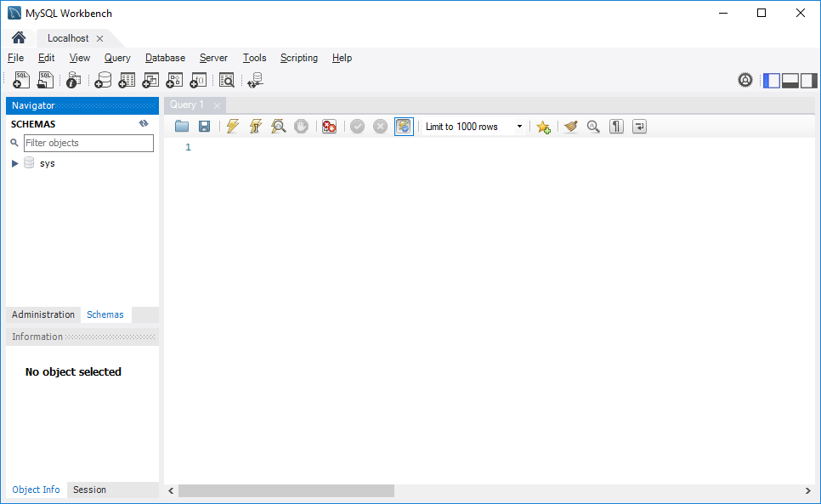The height and width of the screenshot is (504, 821).
Task: Create a new SQL tab icon
Action: [x=21, y=80]
